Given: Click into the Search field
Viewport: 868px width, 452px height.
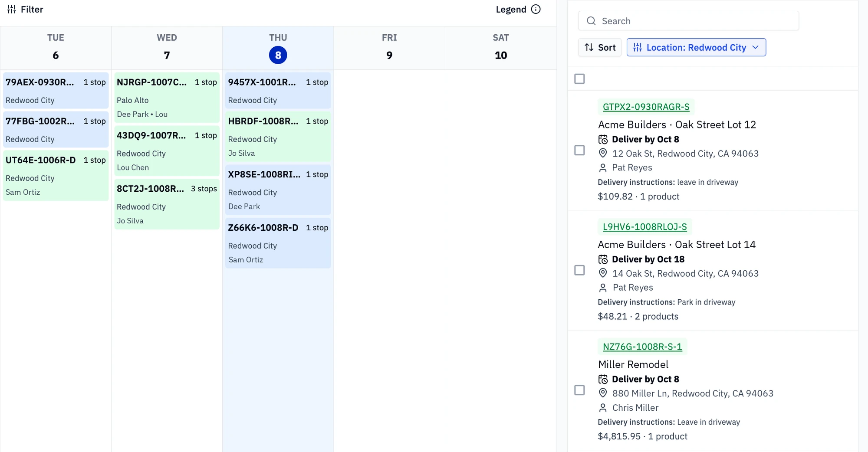Looking at the screenshot, I should [688, 21].
